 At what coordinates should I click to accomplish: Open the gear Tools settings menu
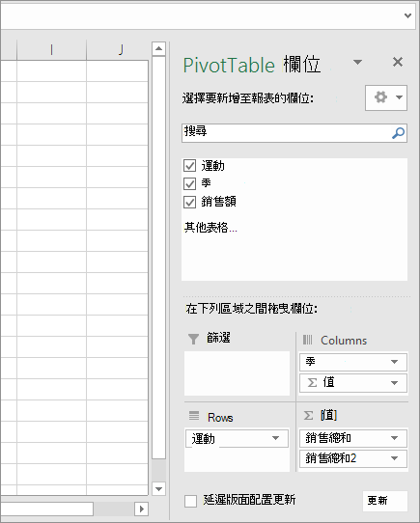(x=386, y=97)
